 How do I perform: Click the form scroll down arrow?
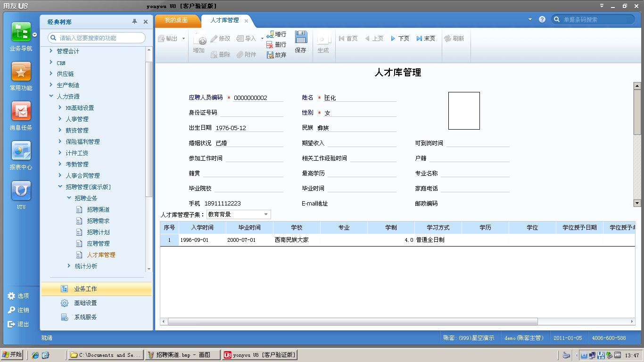click(x=637, y=203)
